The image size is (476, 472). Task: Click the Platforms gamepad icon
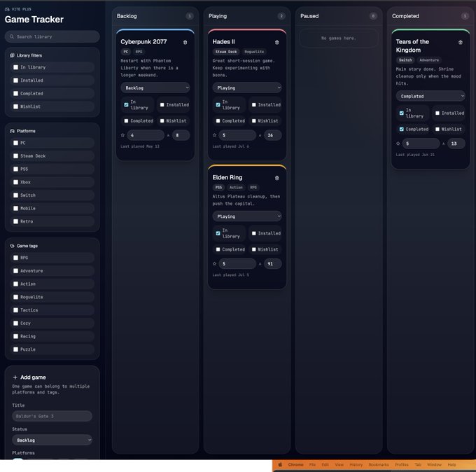[x=12, y=131]
